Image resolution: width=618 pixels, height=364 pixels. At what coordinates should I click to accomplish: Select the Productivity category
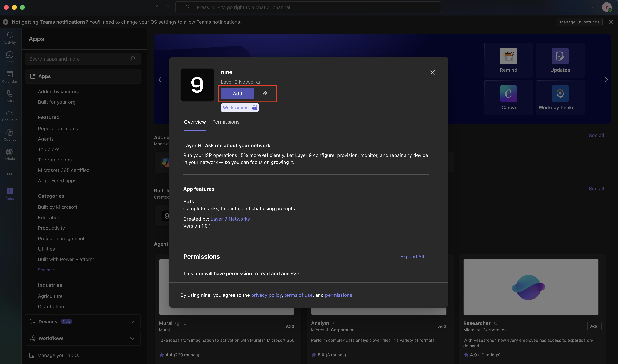[x=52, y=228]
